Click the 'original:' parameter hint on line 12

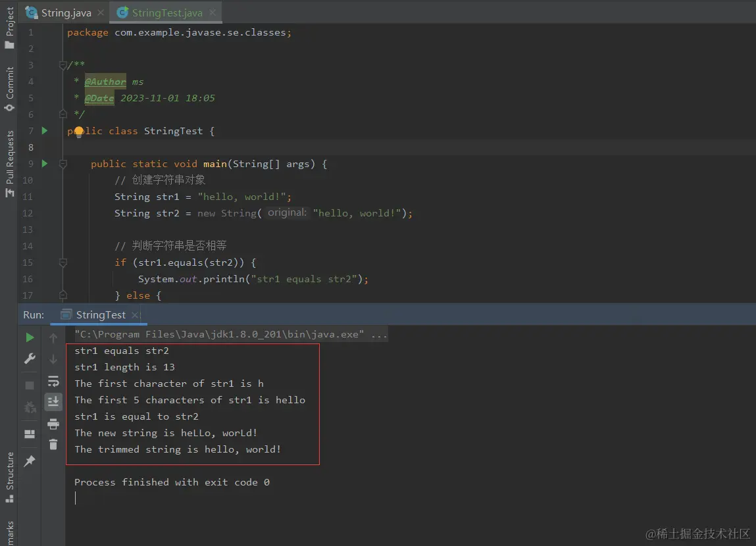[287, 212]
